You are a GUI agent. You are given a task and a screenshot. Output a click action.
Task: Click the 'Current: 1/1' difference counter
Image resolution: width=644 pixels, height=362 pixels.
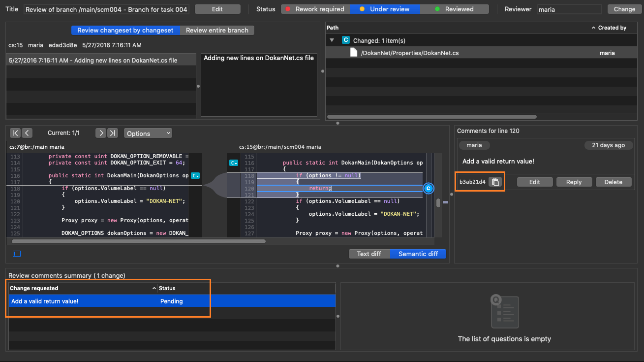pos(63,133)
